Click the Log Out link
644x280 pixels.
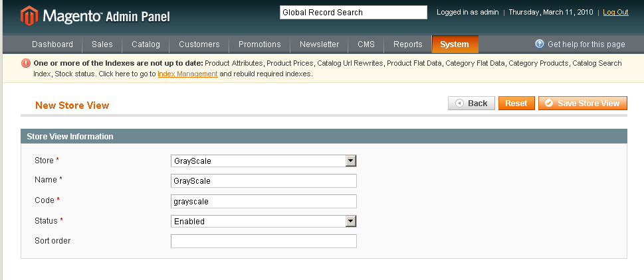click(615, 13)
